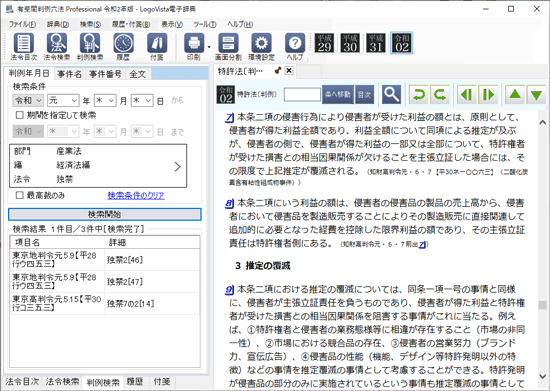Screen dimensions: 550x391
Task: Open 環境設定 gear icon
Action: click(x=261, y=47)
